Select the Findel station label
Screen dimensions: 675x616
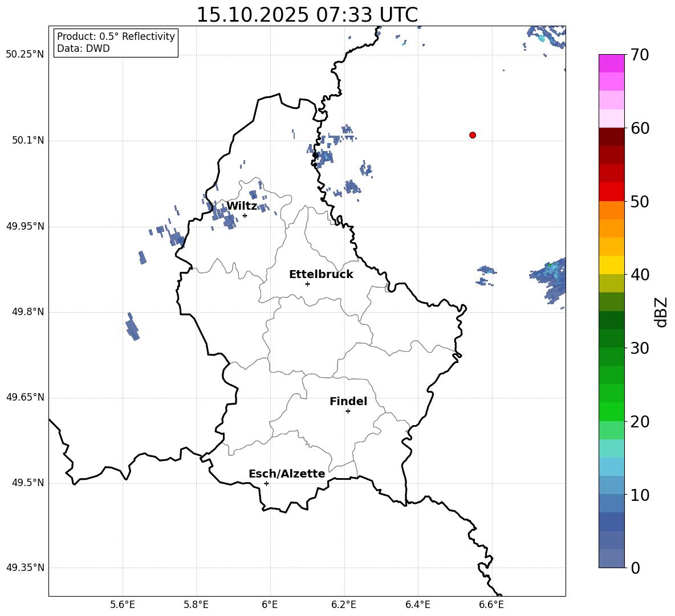tap(348, 401)
